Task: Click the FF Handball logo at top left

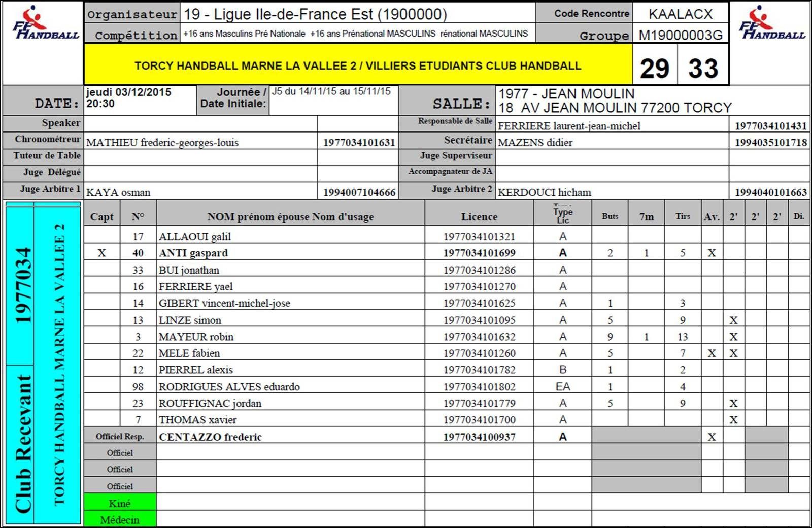Action: 45,23
